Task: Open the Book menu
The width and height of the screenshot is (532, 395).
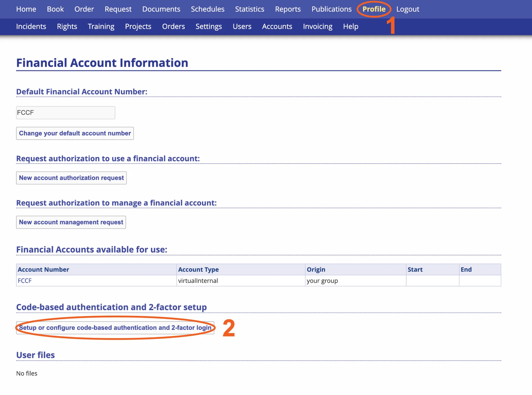Action: pos(55,9)
